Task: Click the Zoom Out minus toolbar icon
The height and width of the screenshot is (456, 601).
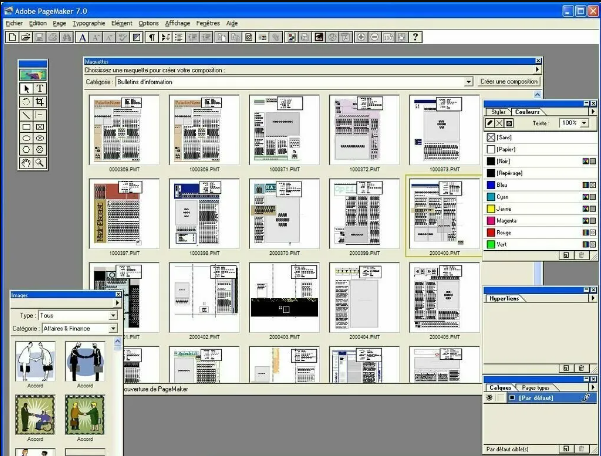Action: (374, 37)
